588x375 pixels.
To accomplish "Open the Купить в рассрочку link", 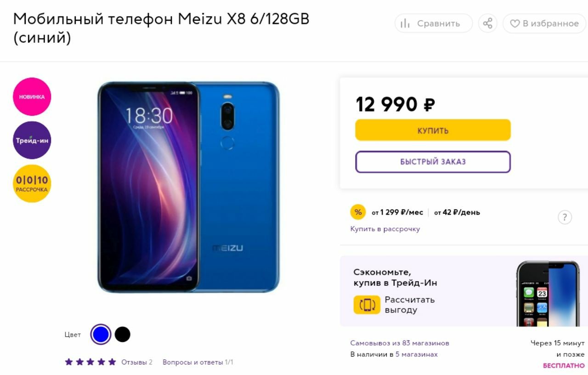I will pos(385,229).
